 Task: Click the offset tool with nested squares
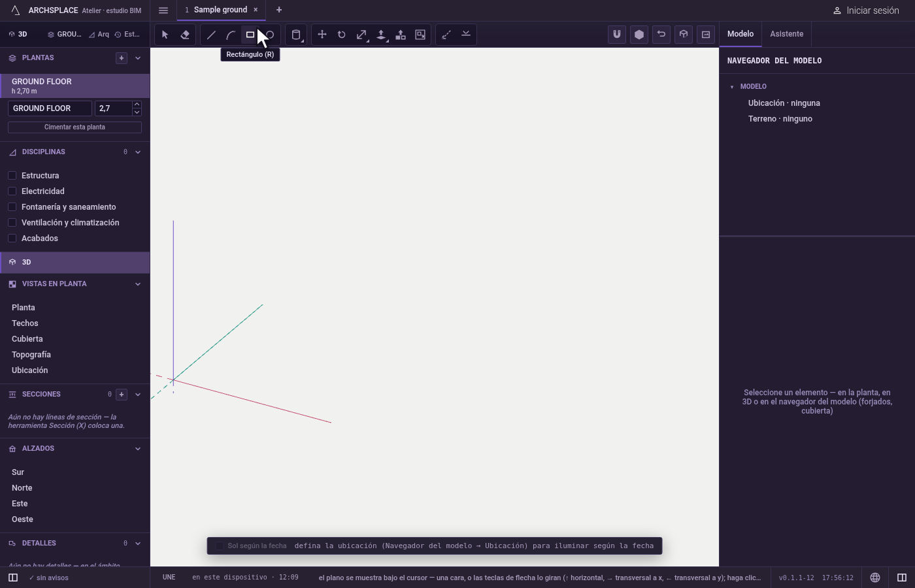pyautogui.click(x=420, y=35)
